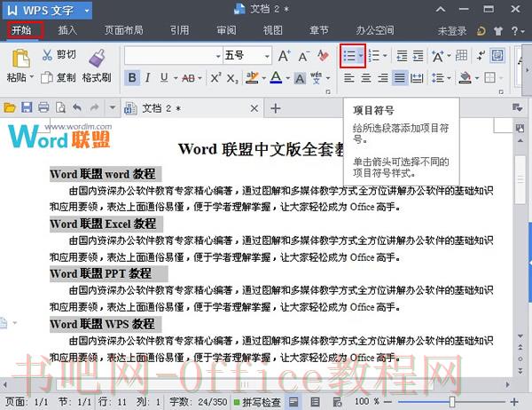Switch to web layout view in status bar

point(337,402)
